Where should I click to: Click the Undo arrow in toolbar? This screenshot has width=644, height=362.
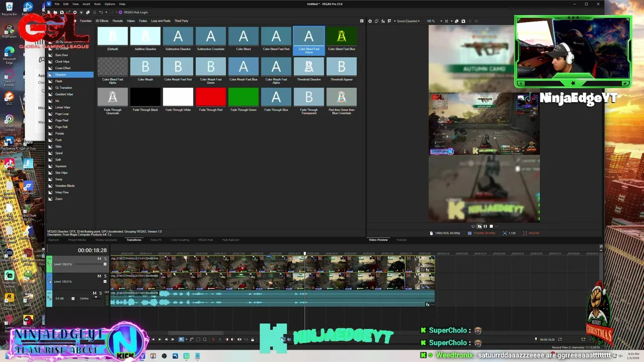[x=101, y=12]
